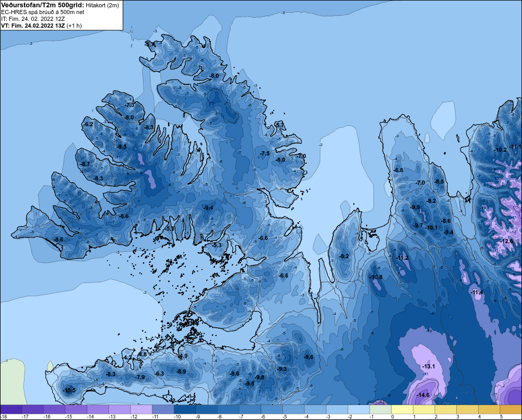
Task: Click the -6.3 temperature label
Action: coord(159,374)
